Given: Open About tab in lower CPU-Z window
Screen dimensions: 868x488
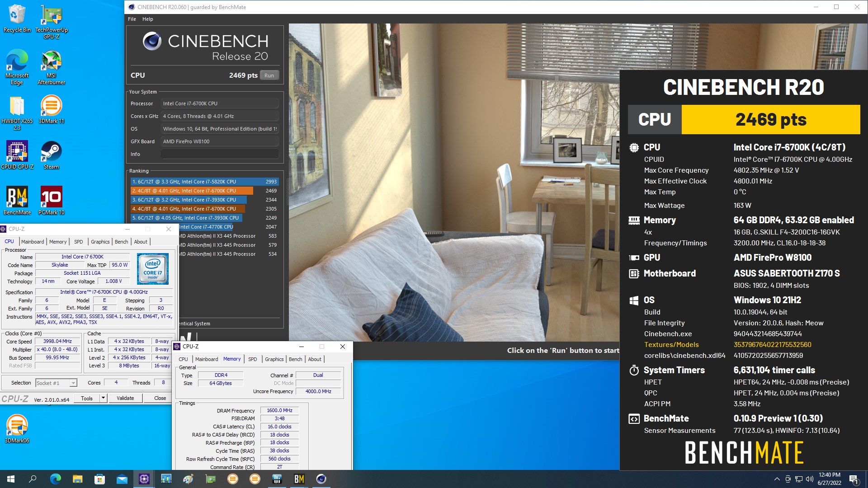Looking at the screenshot, I should [x=315, y=359].
